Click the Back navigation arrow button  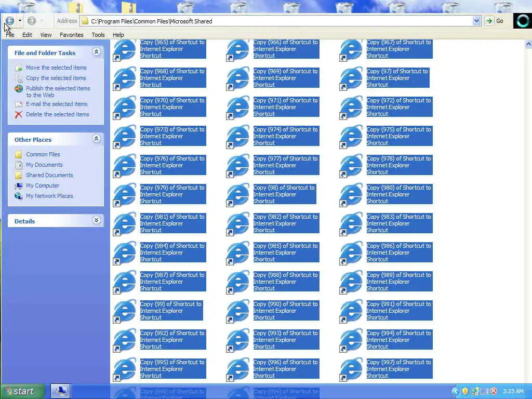point(9,21)
